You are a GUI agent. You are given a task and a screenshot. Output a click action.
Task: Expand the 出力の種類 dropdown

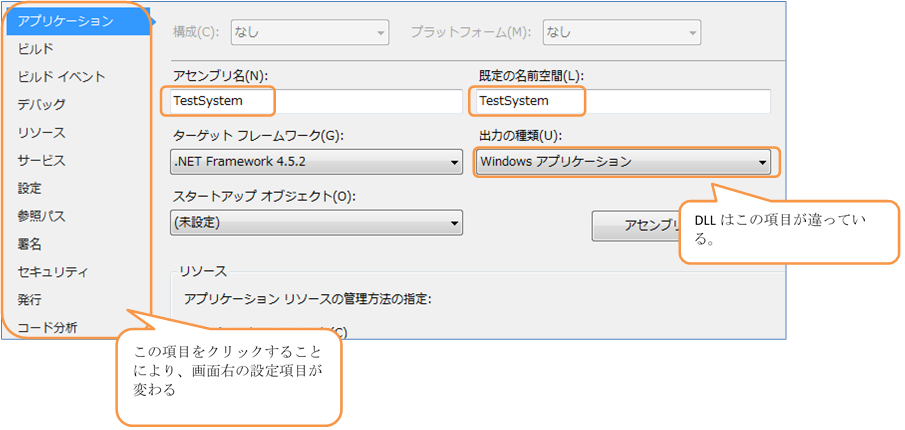pos(623,162)
